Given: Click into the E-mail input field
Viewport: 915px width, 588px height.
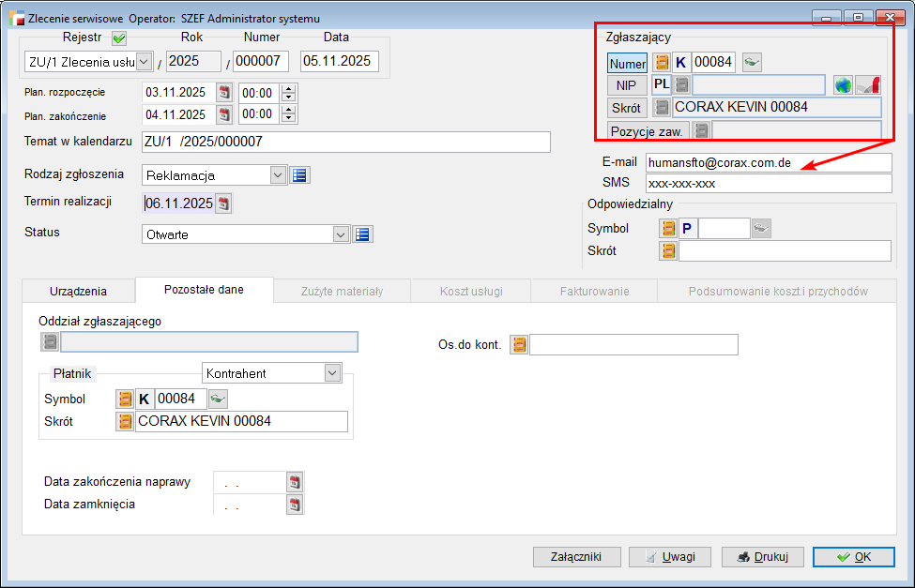Looking at the screenshot, I should pos(768,162).
